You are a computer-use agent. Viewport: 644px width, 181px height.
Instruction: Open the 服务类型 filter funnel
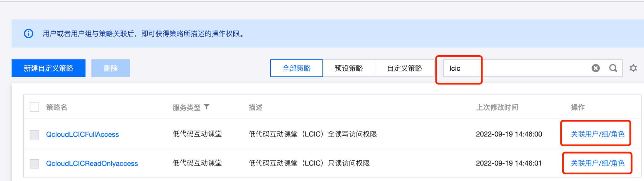207,107
